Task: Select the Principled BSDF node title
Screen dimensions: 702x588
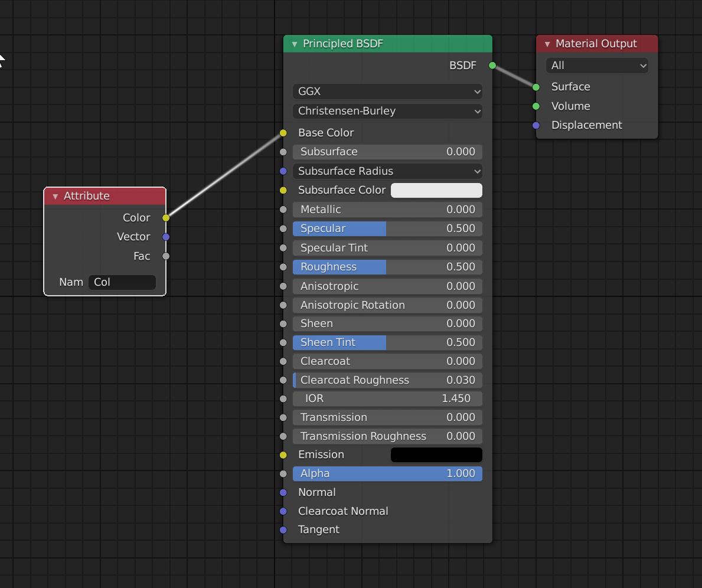Action: pos(343,44)
